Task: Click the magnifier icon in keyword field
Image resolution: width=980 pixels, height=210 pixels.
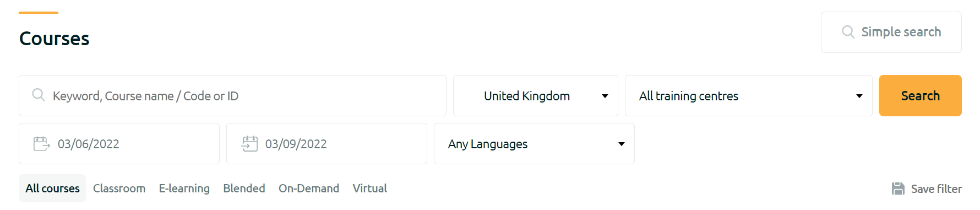Action: pyautogui.click(x=39, y=95)
